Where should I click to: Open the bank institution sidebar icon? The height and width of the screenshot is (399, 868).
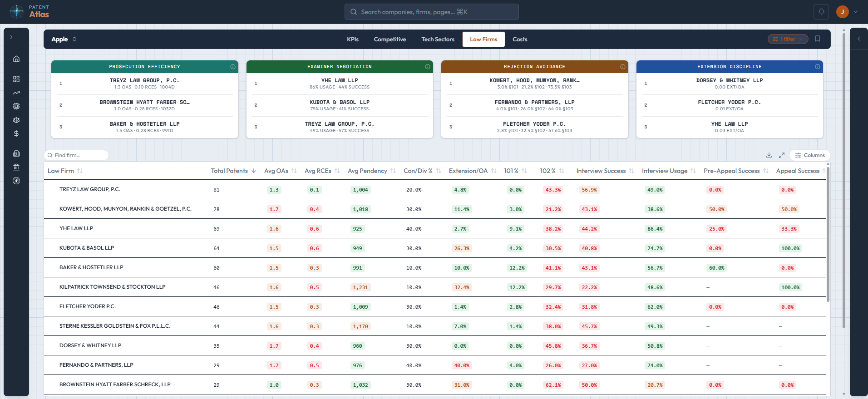(x=16, y=167)
